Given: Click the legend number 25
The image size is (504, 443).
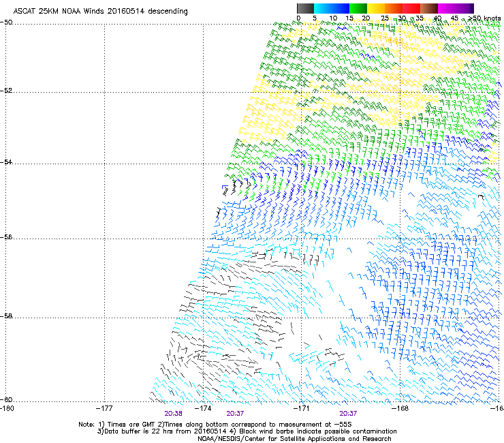Looking at the screenshot, I should 385,18.
